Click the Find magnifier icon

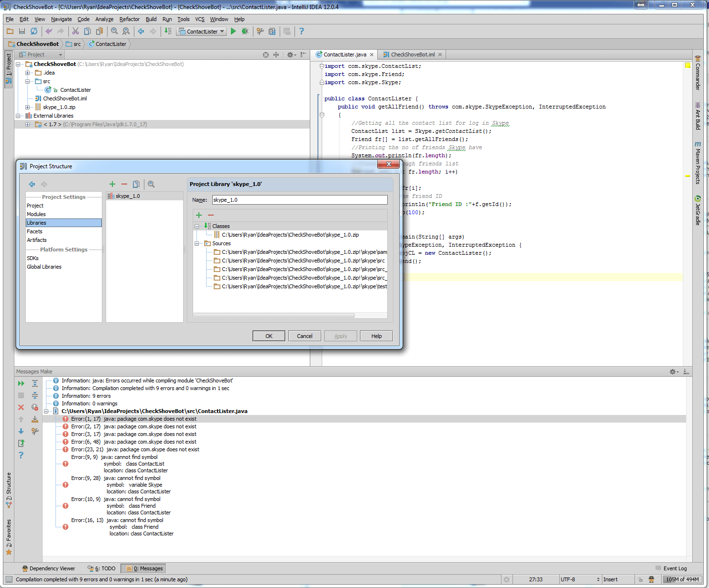114,31
